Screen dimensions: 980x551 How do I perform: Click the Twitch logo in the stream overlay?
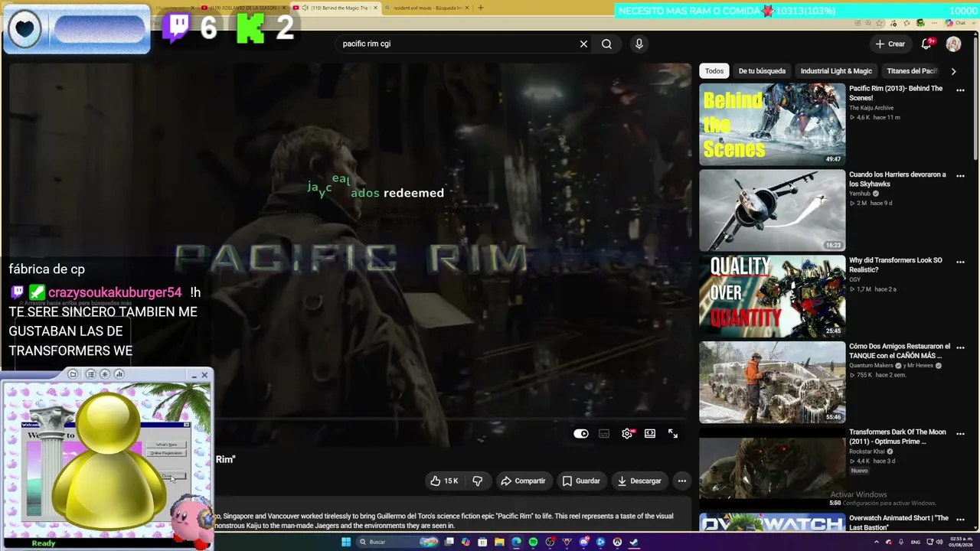(x=176, y=28)
